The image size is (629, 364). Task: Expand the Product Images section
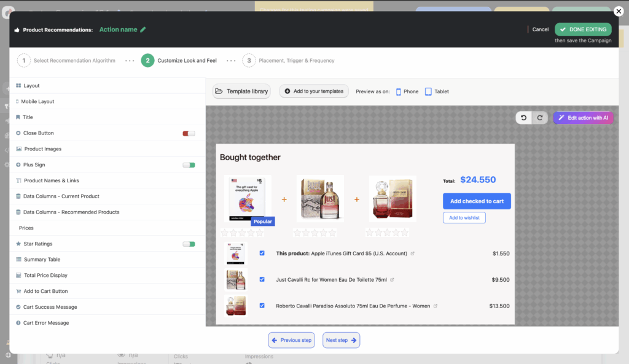coord(42,149)
